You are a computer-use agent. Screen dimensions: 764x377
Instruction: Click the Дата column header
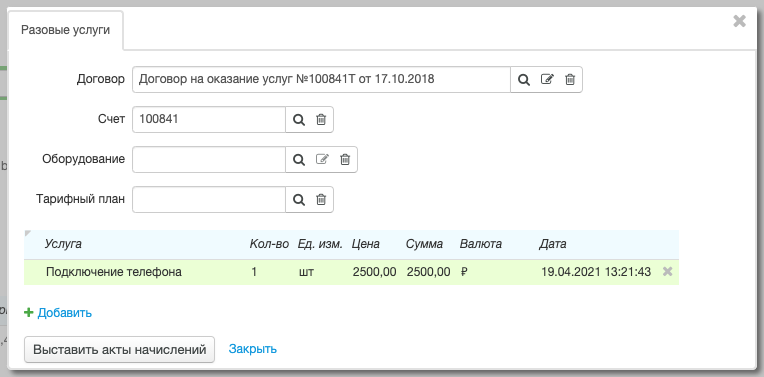pos(553,244)
